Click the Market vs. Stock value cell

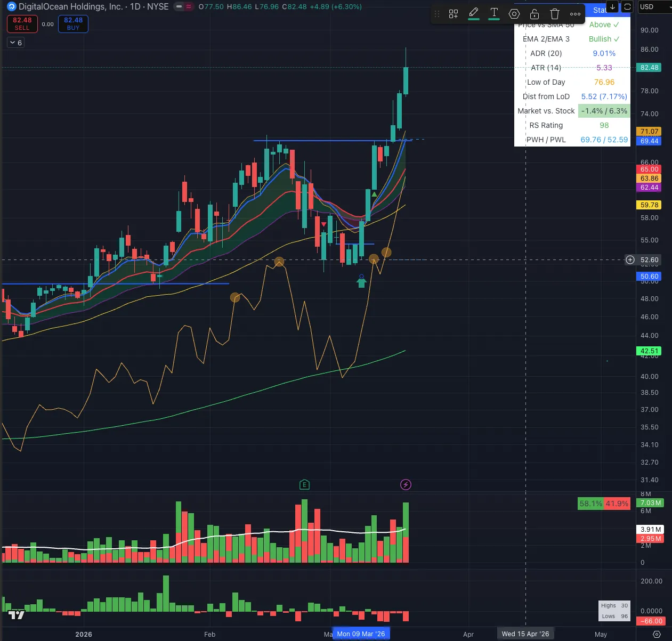(x=604, y=111)
